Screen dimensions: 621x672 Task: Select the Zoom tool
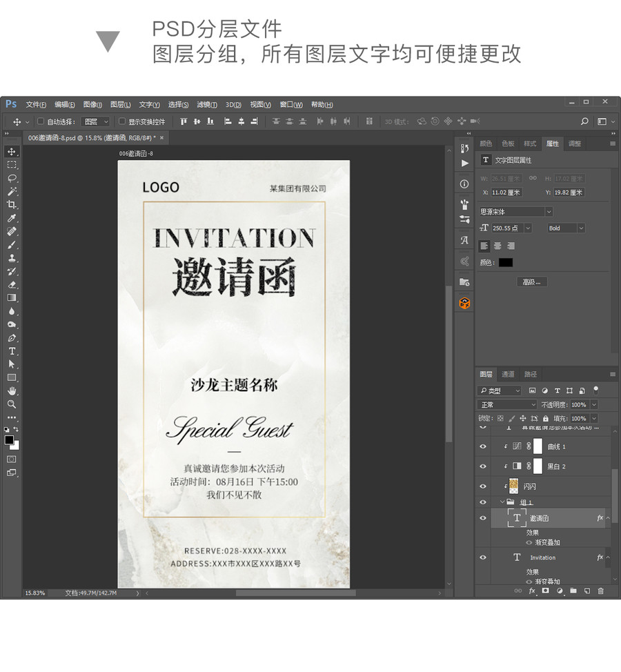[x=12, y=404]
